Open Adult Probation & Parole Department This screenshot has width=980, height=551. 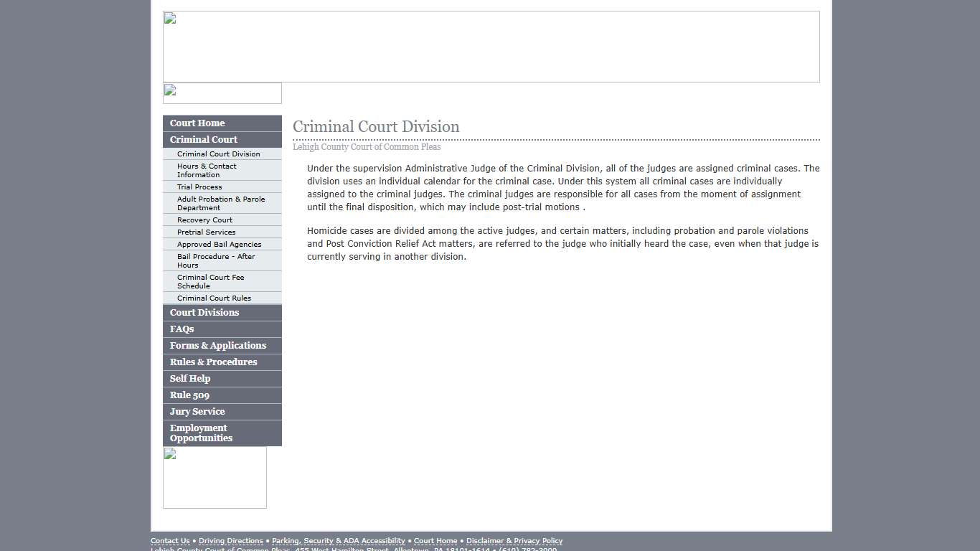(220, 203)
